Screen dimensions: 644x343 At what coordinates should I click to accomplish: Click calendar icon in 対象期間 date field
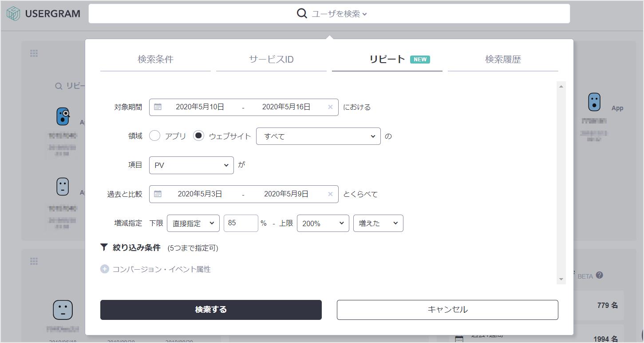pos(158,107)
